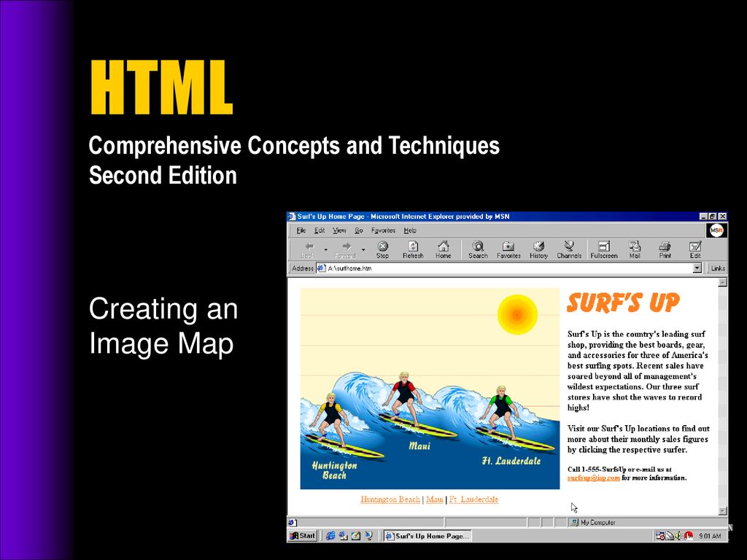Click the vertical scrollbar down arrow
747x560 pixels.
point(723,511)
